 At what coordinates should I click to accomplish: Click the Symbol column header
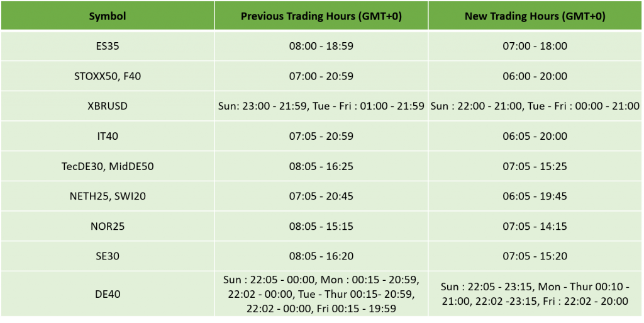108,16
